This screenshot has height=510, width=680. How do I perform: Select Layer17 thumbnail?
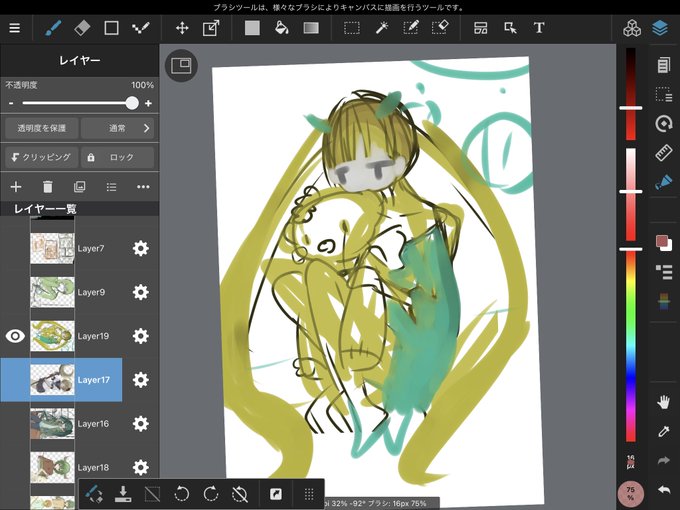coord(52,380)
